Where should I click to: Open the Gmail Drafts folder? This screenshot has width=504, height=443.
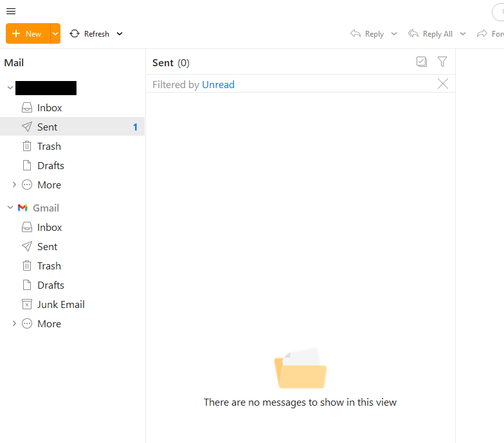[72, 285]
